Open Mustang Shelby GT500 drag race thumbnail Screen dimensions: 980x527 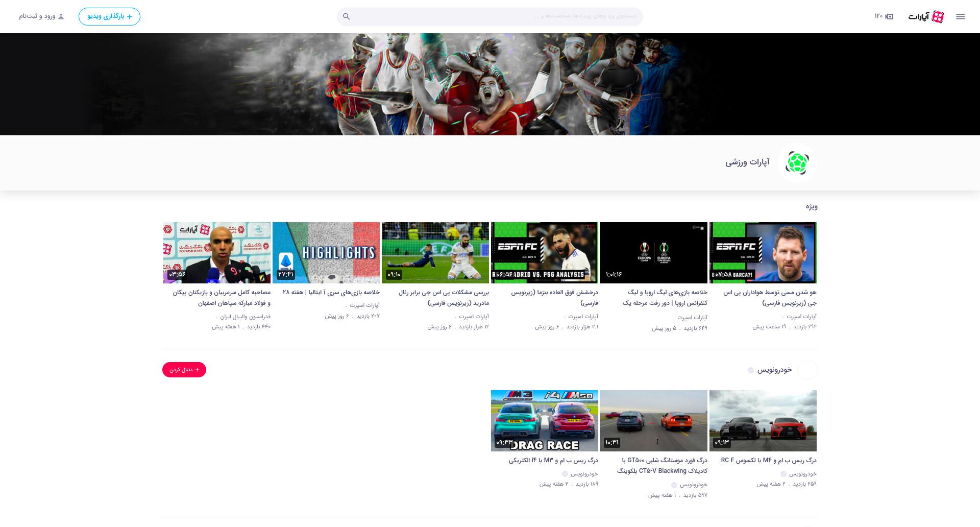point(654,420)
